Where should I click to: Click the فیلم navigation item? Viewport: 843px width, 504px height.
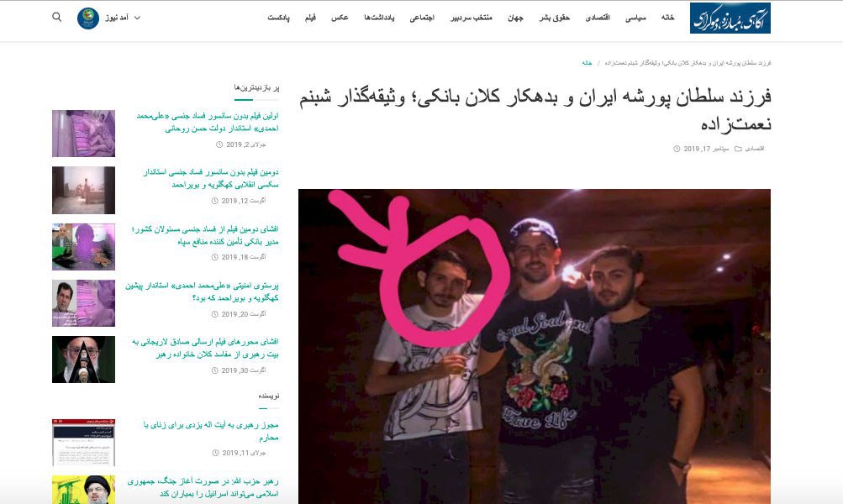310,18
